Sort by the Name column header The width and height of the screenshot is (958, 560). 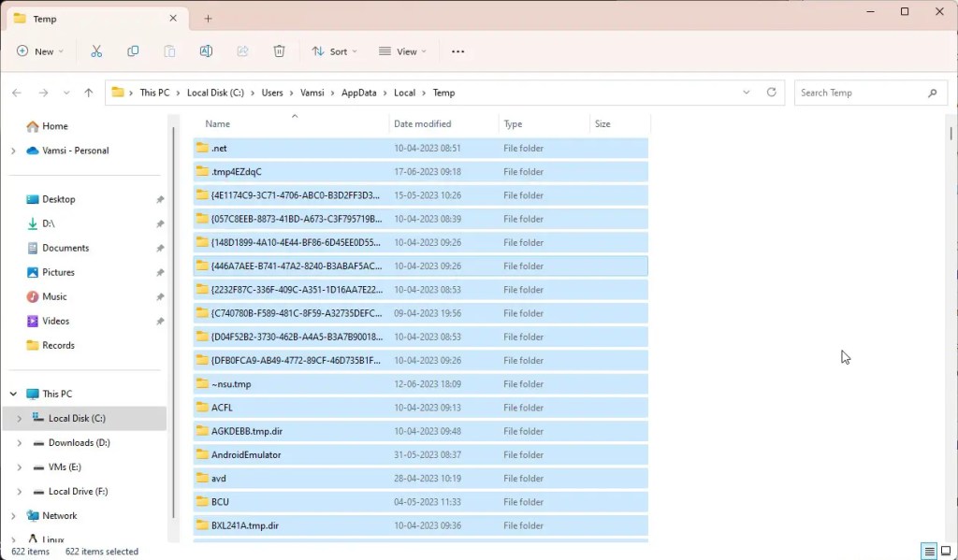tap(291, 124)
